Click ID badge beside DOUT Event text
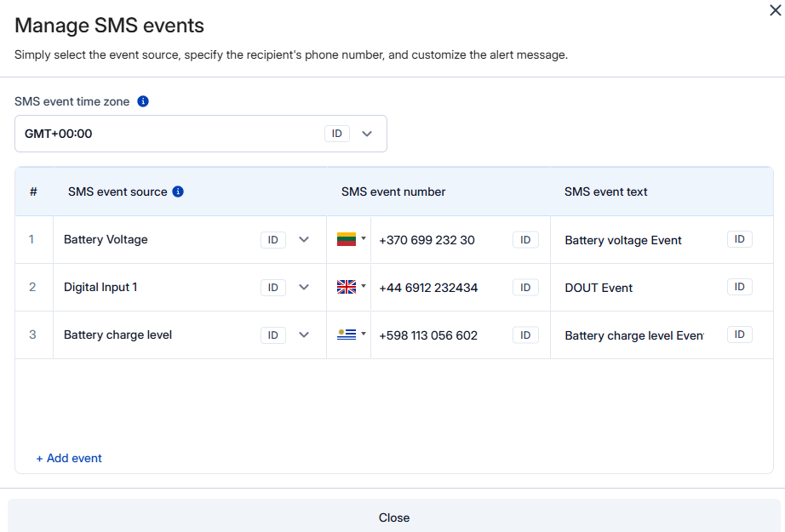Viewport: 785px width, 532px height. [739, 287]
